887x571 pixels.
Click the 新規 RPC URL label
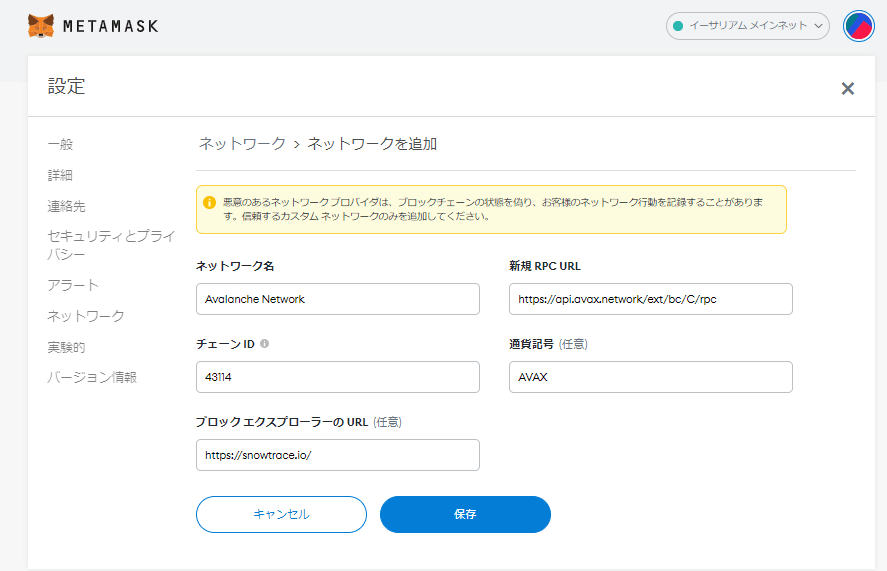coord(545,266)
